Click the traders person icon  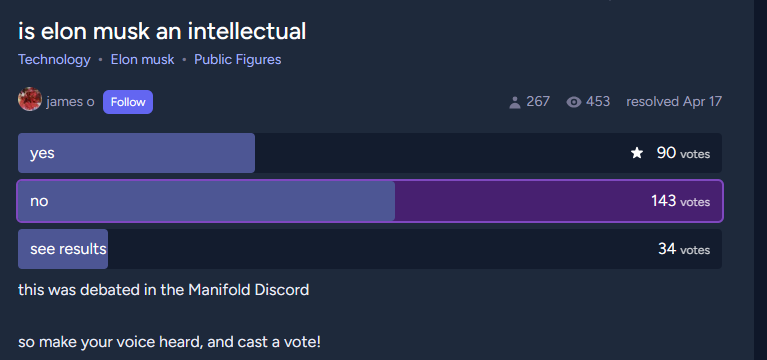pyautogui.click(x=515, y=102)
